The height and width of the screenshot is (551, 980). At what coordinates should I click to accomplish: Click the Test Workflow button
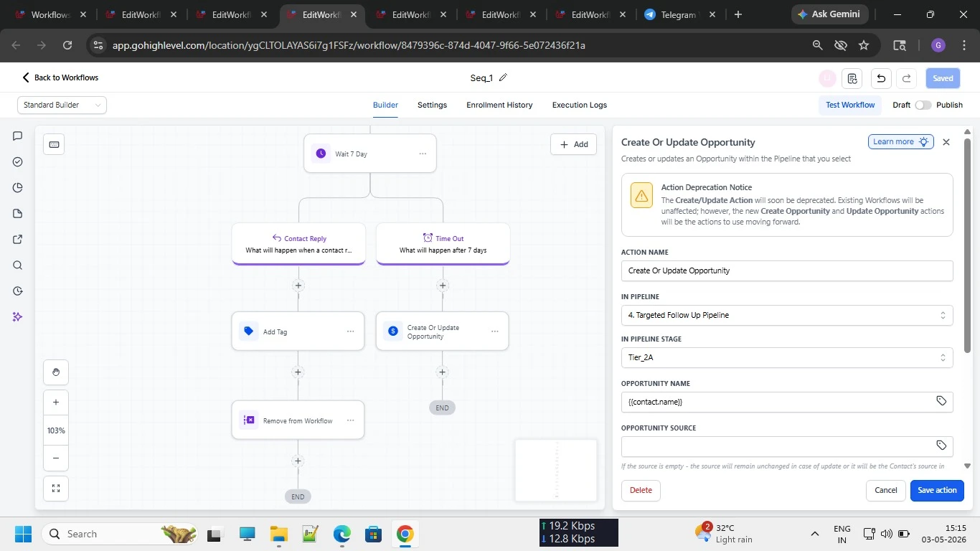[850, 105]
